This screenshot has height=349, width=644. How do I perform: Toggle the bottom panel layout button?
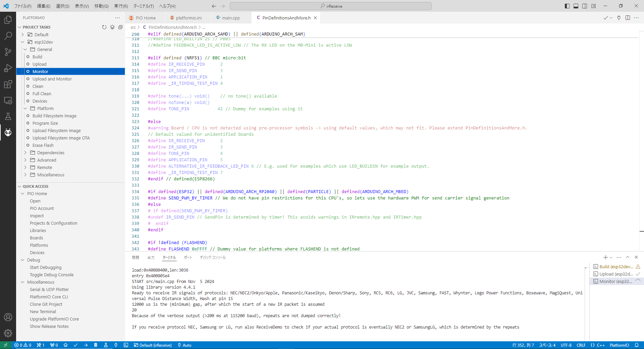pyautogui.click(x=576, y=6)
